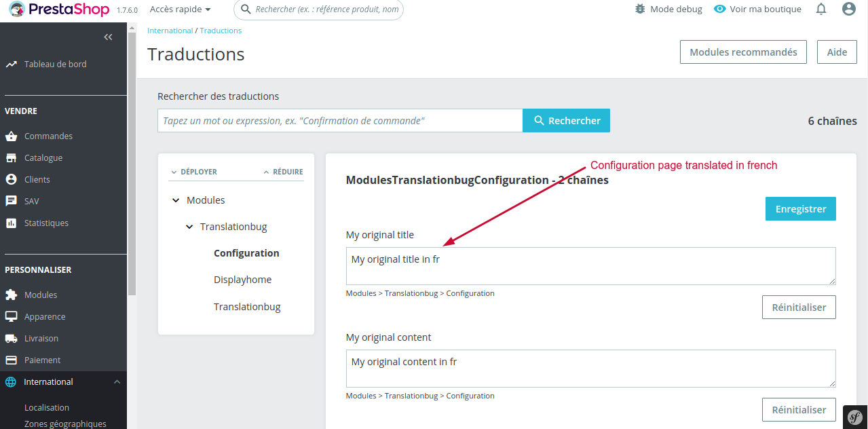The image size is (868, 429).
Task: Open your account using the profile icon
Action: 850,10
